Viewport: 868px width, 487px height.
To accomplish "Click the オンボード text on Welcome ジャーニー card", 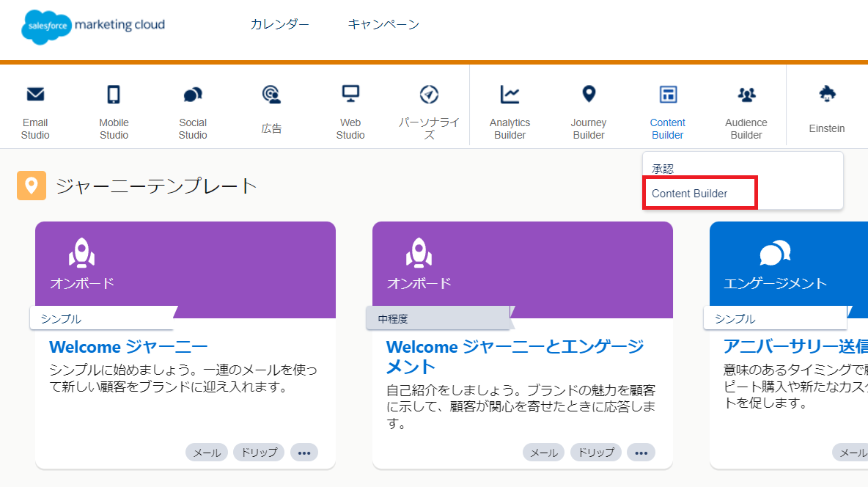I will pyautogui.click(x=82, y=284).
